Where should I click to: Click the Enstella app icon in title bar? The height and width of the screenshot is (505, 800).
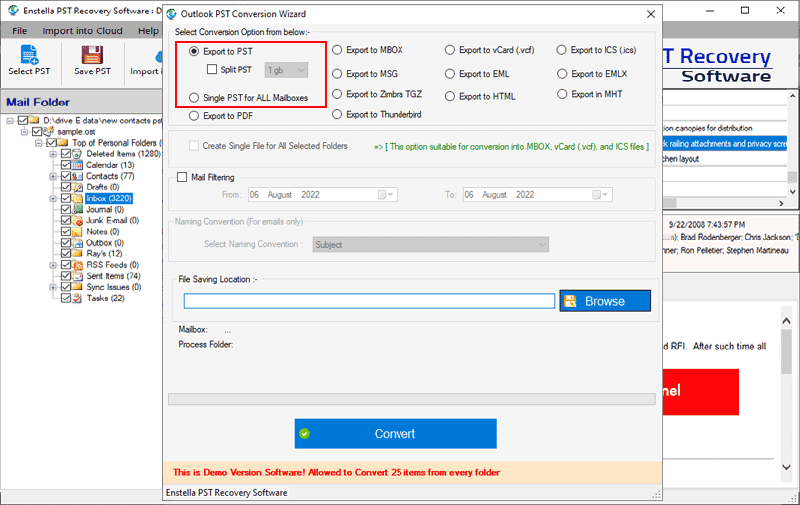click(x=13, y=10)
